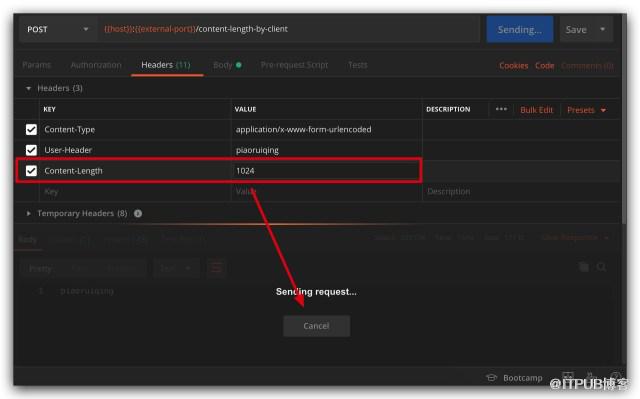This screenshot has width=640, height=399.
Task: Click the blue Sending... button
Action: coord(520,29)
